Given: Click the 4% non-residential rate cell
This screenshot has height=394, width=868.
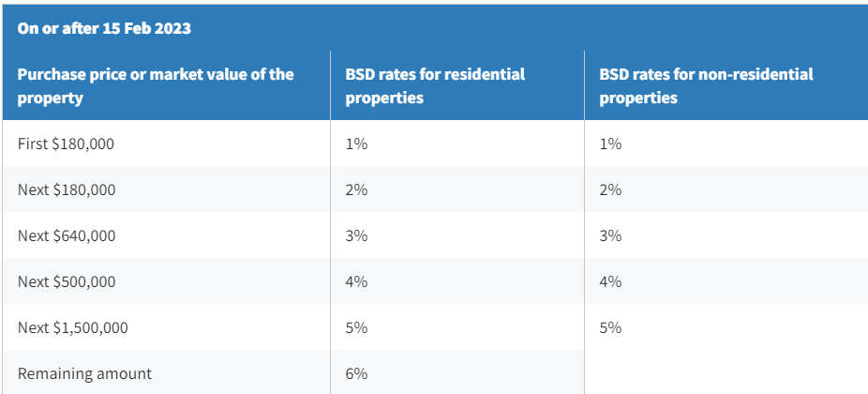Looking at the screenshot, I should pyautogui.click(x=610, y=281).
